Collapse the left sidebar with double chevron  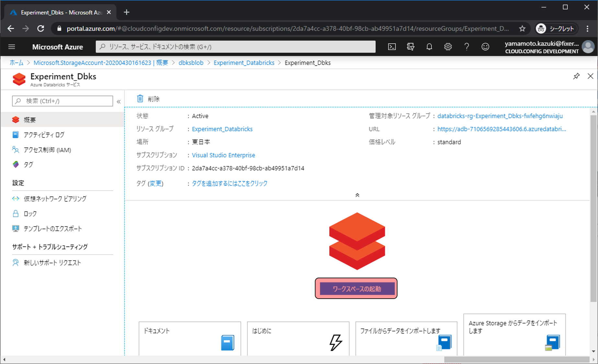119,102
